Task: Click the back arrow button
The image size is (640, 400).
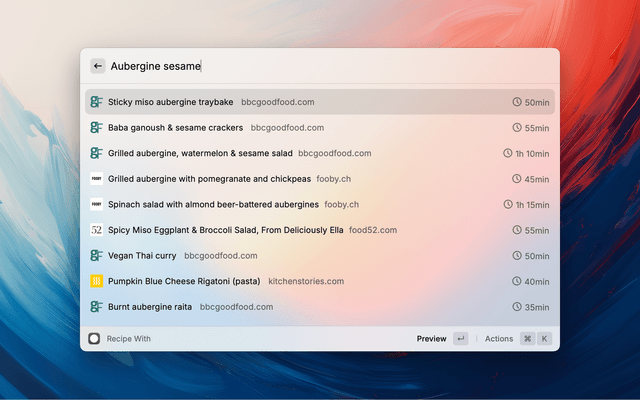Action: coord(98,66)
